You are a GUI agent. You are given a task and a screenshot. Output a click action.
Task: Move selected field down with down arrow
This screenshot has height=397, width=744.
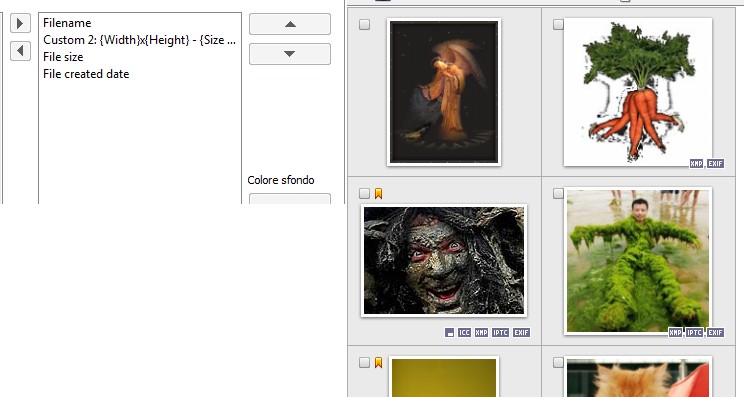(290, 54)
